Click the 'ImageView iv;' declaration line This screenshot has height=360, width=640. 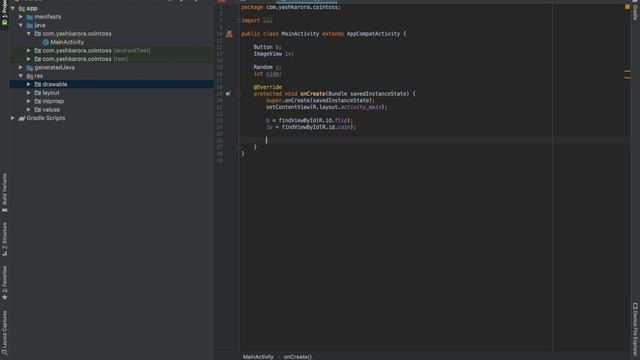[273, 54]
